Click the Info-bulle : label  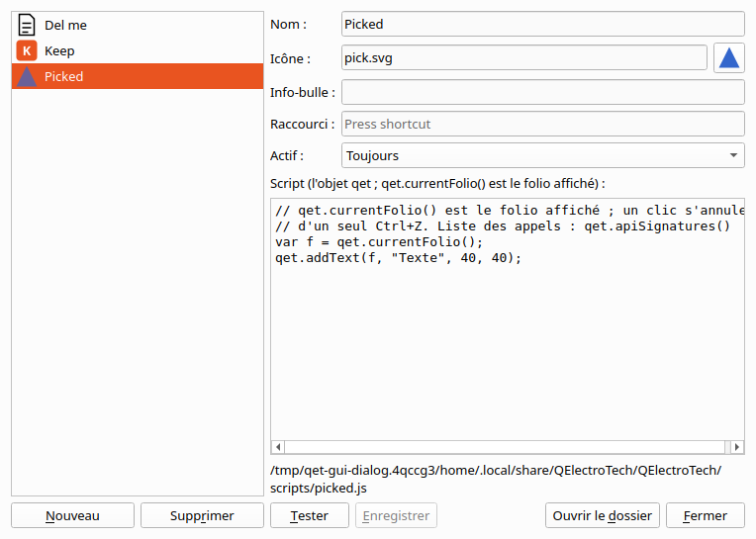[x=303, y=92]
